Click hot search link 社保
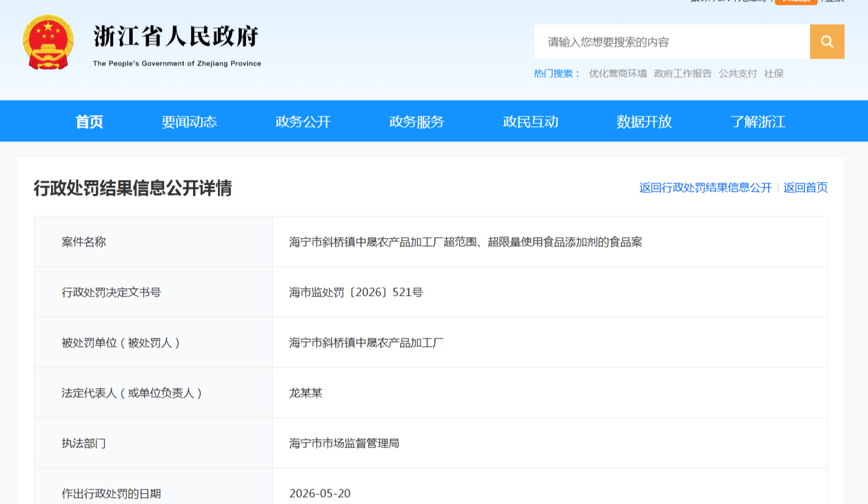The width and height of the screenshot is (868, 504). tap(774, 74)
